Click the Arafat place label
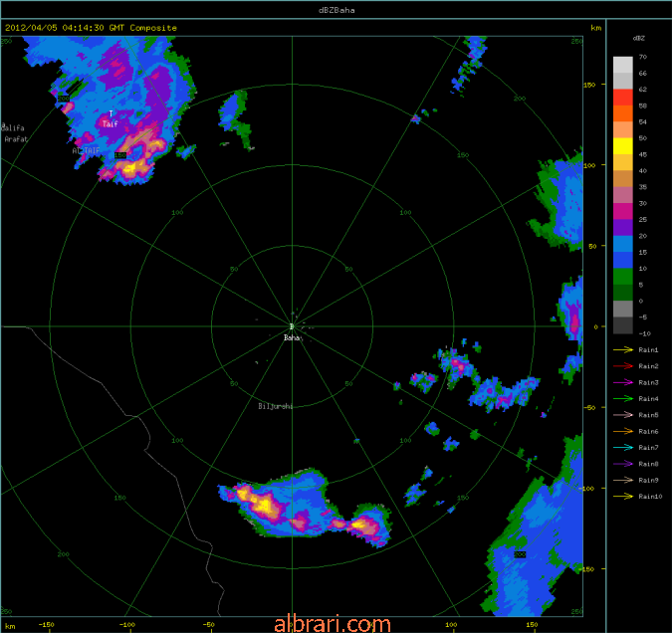This screenshot has height=633, width=672. point(16,139)
